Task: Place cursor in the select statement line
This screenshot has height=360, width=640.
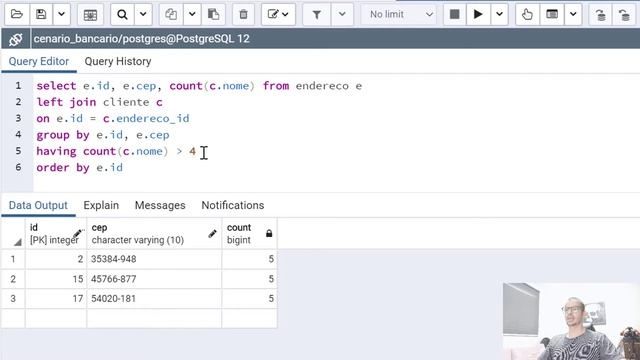Action: click(x=199, y=86)
